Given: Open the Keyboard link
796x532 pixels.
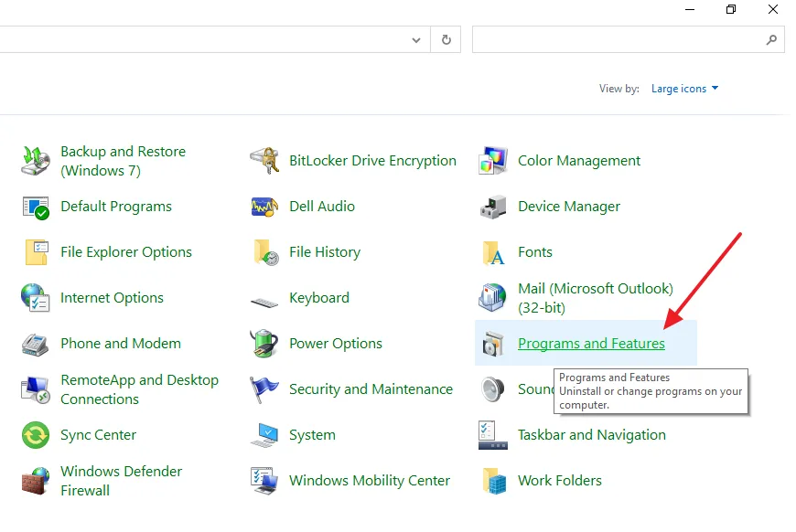Looking at the screenshot, I should click(318, 298).
